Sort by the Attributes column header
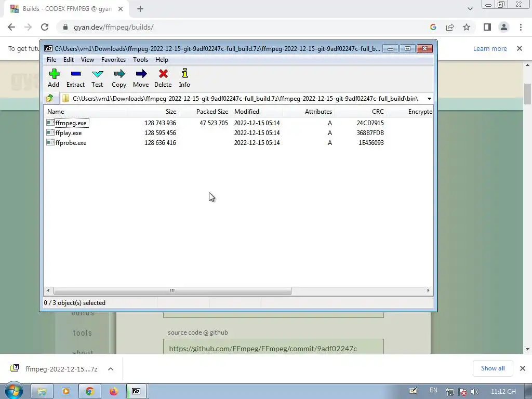 click(x=309, y=112)
